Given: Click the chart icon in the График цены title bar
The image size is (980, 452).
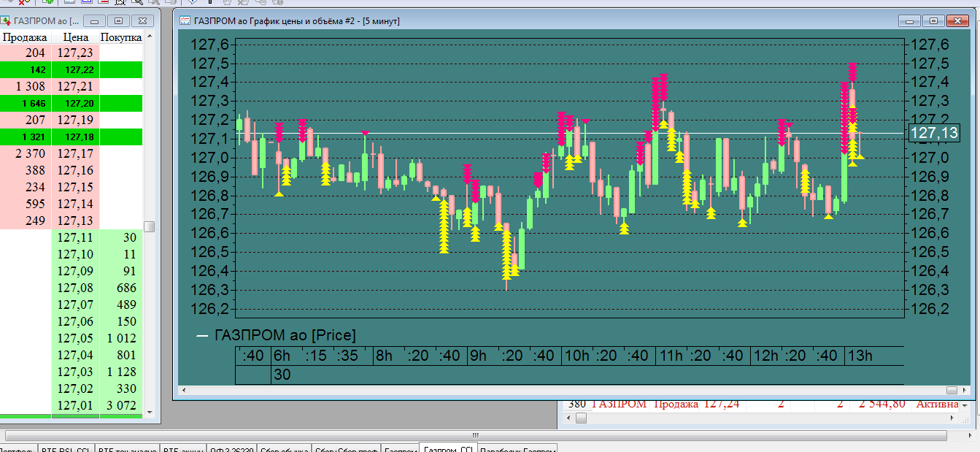Looking at the screenshot, I should coord(185,21).
